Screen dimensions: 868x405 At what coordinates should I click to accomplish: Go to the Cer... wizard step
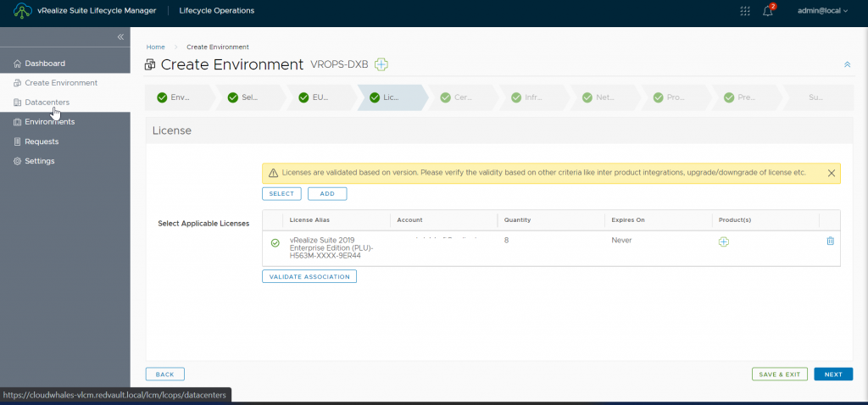pos(463,98)
